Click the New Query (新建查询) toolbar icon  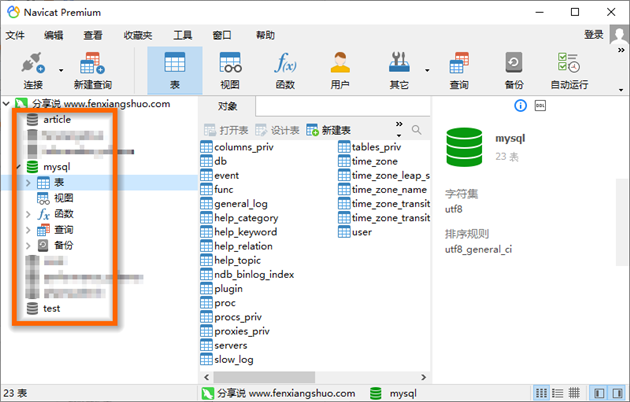click(x=92, y=71)
